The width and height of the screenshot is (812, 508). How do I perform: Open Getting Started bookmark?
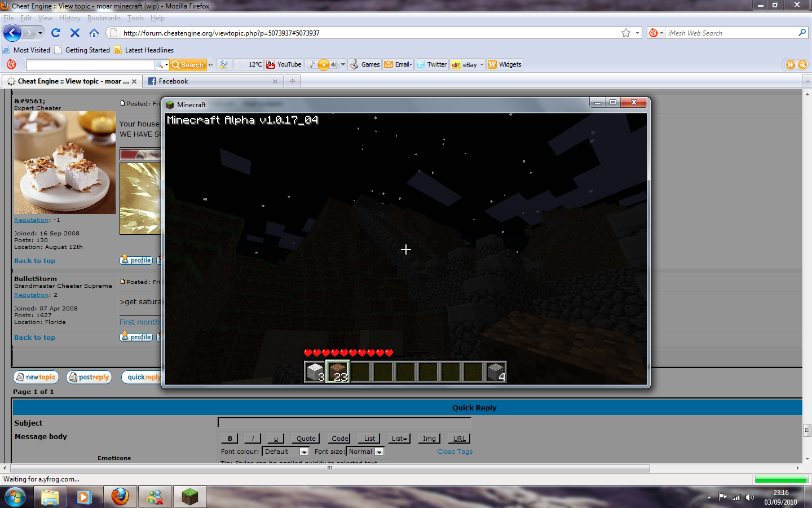(82, 50)
